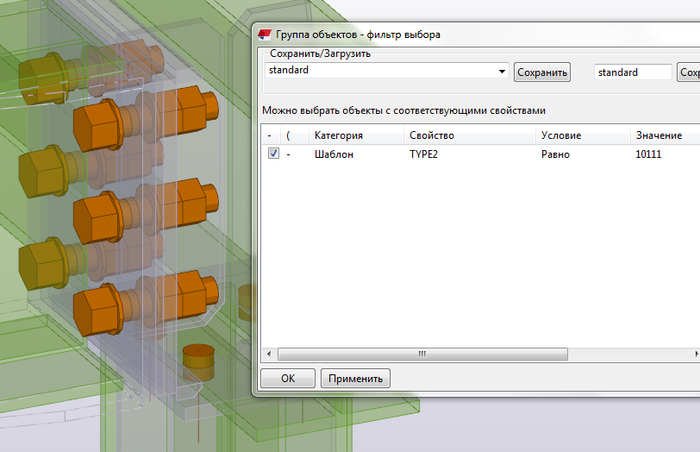
Task: Click the standard filter name input field
Action: point(633,72)
